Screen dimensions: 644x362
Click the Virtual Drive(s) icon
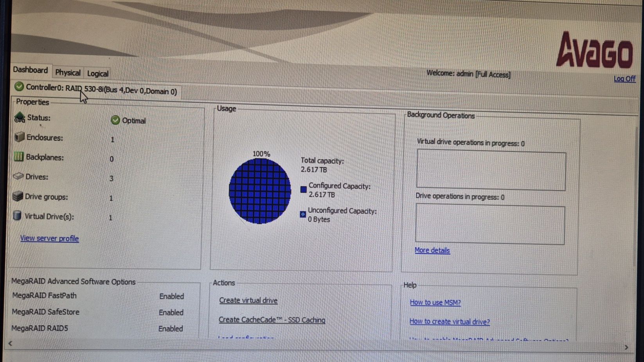click(17, 216)
